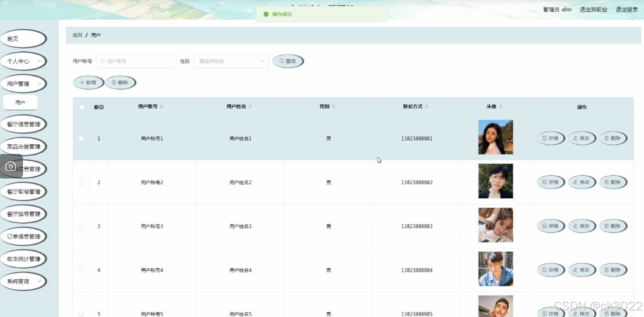
Task: Open 菜品分类管理 in the sidebar
Action: coord(23,147)
